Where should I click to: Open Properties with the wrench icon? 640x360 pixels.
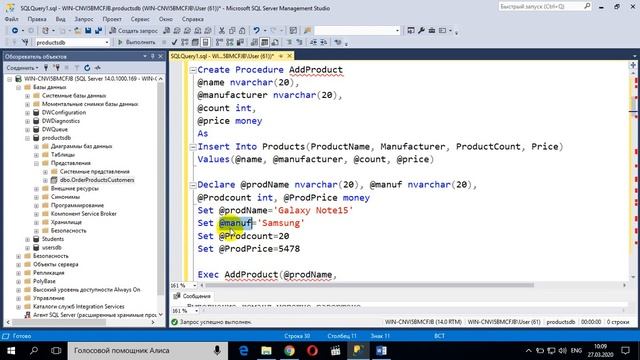click(421, 31)
